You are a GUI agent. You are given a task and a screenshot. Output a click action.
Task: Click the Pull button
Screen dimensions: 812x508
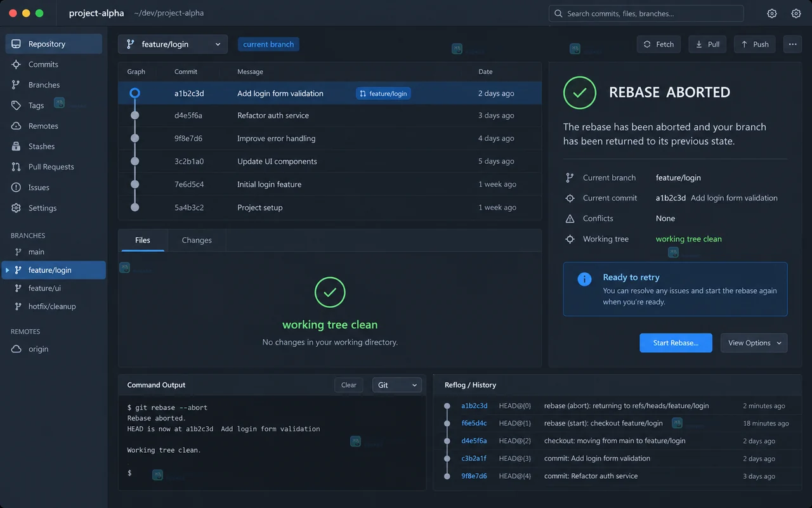click(707, 44)
